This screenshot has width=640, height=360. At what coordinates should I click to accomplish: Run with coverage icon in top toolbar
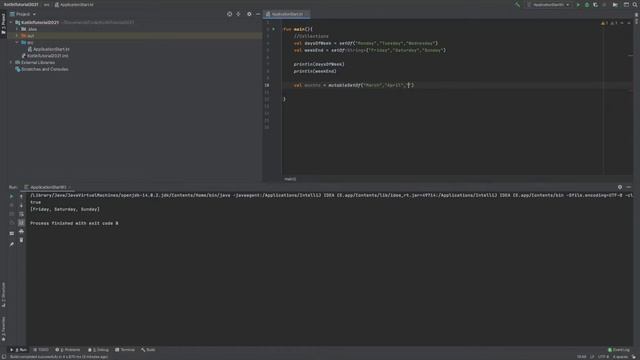(x=596, y=4)
